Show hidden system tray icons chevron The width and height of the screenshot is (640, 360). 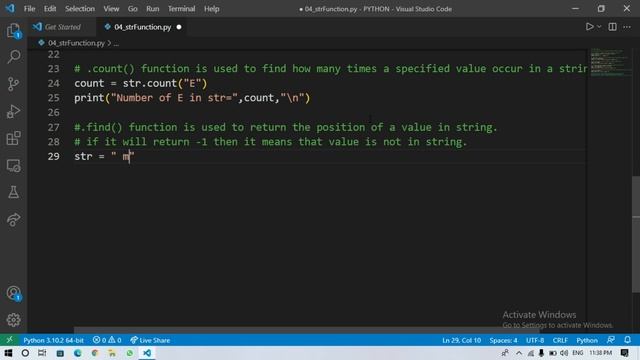(519, 353)
